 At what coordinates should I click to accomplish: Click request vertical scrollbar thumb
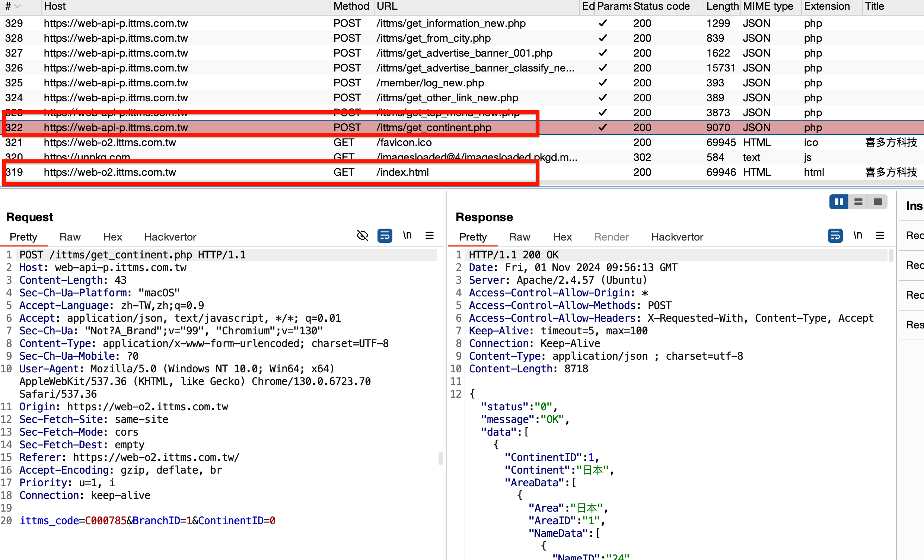click(x=440, y=458)
